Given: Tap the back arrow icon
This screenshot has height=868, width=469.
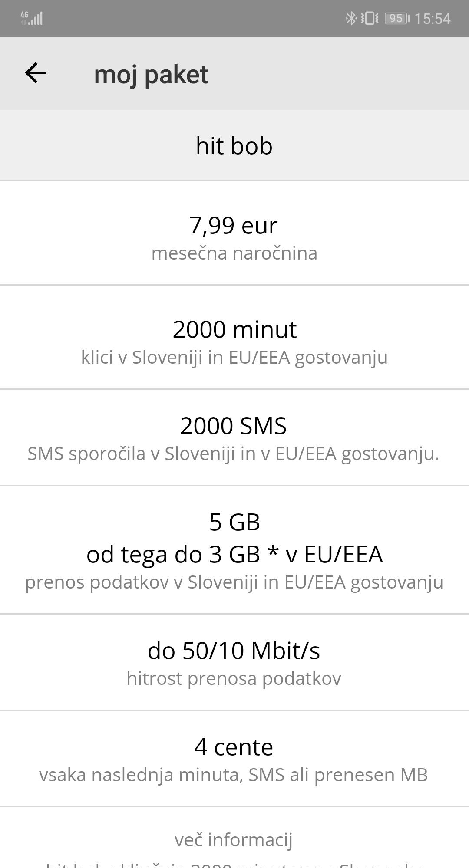Looking at the screenshot, I should coord(36,73).
